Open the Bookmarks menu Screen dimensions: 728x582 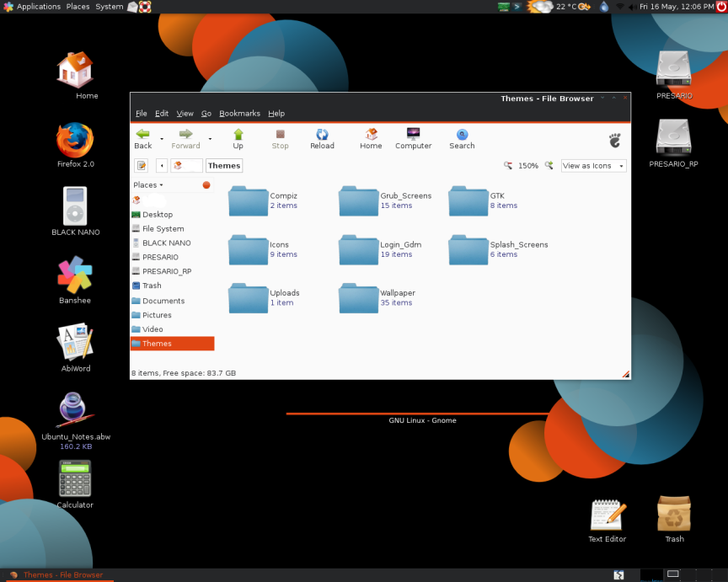tap(239, 113)
